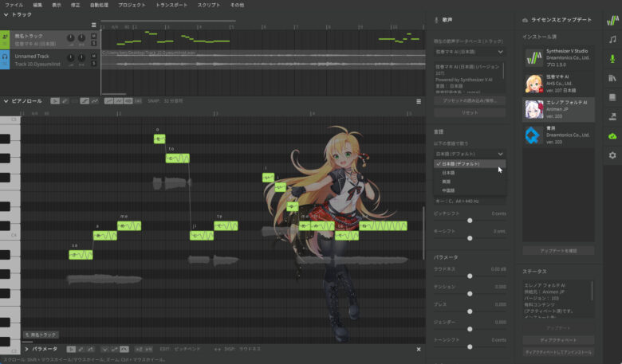Collapse the ピアノロール section
The height and width of the screenshot is (364, 622).
tap(6, 101)
